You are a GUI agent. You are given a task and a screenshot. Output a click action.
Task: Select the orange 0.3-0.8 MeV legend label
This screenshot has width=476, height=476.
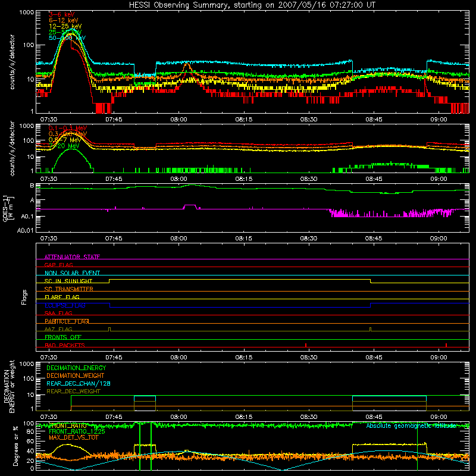67,134
